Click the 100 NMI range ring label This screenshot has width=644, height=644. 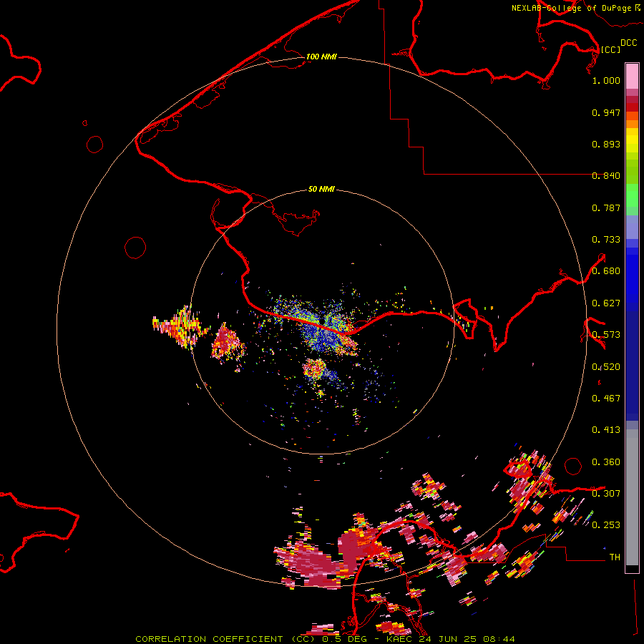[321, 57]
